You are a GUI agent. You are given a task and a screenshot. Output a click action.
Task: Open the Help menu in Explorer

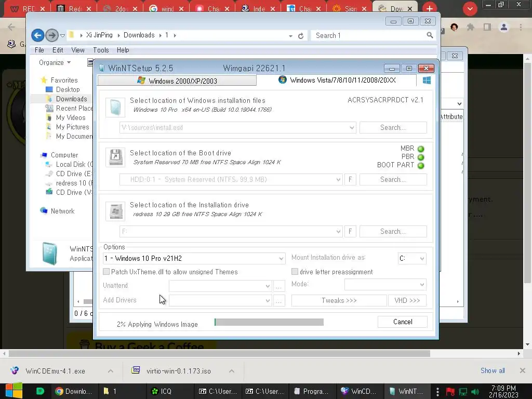coord(123,50)
